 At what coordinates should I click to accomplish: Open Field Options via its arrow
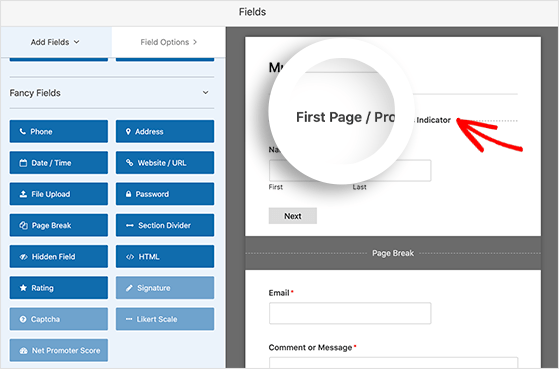(x=195, y=42)
